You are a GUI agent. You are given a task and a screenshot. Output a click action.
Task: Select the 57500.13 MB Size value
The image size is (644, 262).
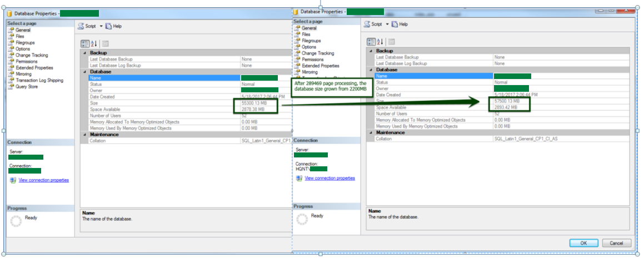pos(507,101)
